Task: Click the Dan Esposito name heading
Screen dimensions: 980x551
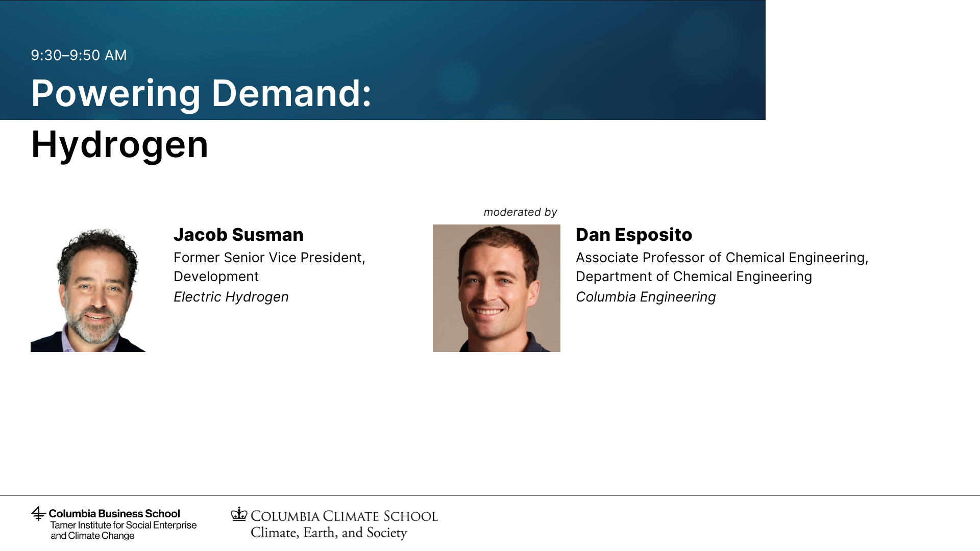Action: tap(634, 235)
